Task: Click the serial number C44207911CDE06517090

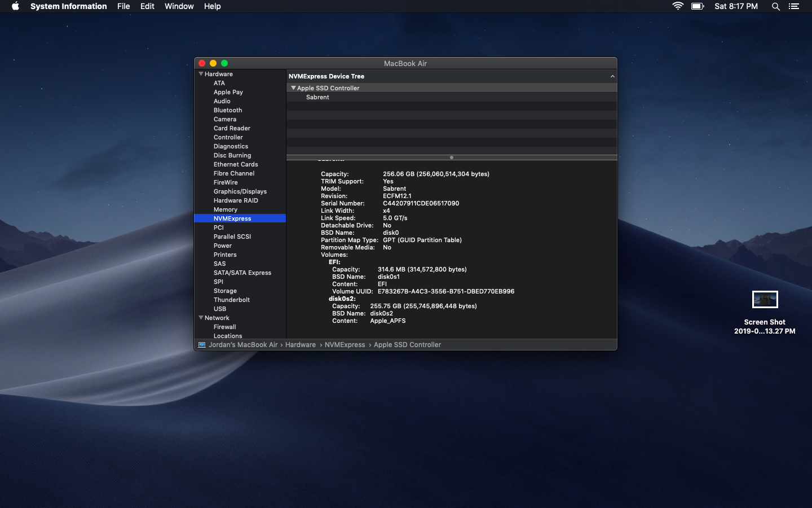Action: (421, 203)
